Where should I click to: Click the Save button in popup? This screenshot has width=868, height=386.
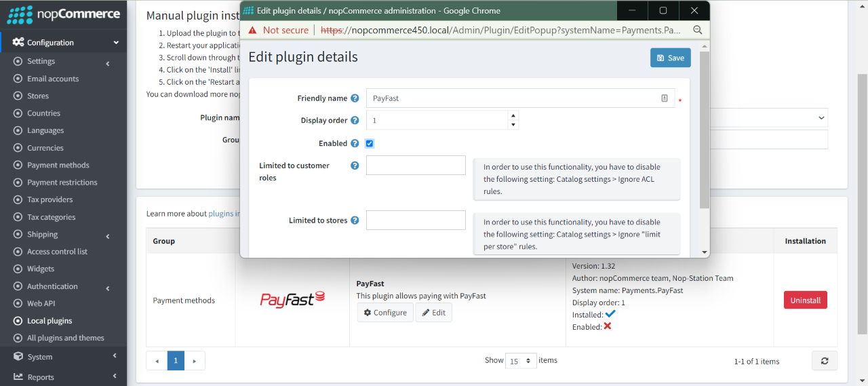(x=670, y=58)
